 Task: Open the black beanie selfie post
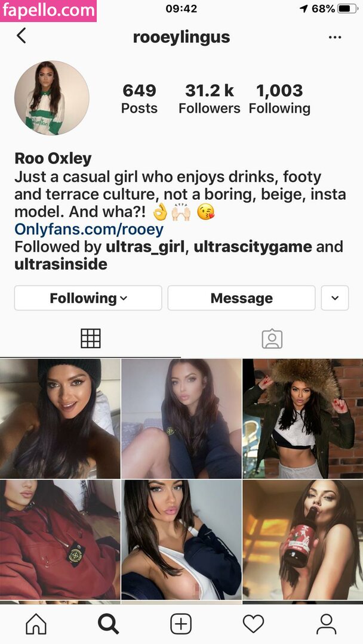pyautogui.click(x=60, y=419)
